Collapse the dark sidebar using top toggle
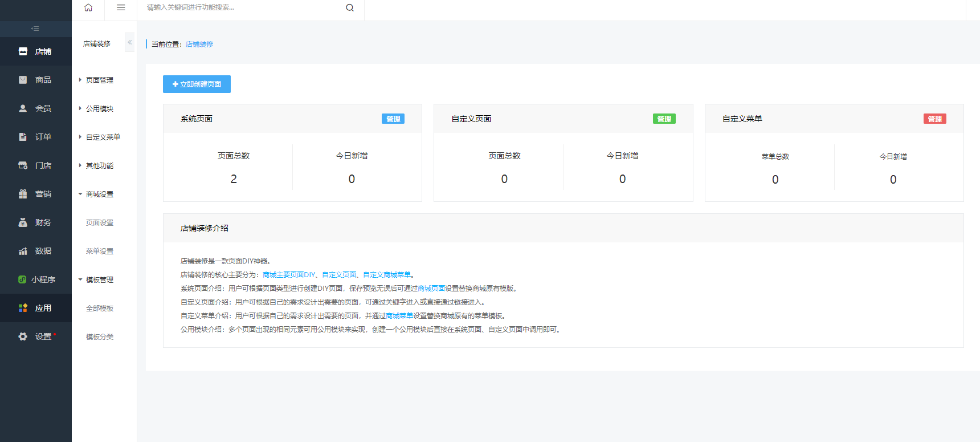 [x=35, y=29]
